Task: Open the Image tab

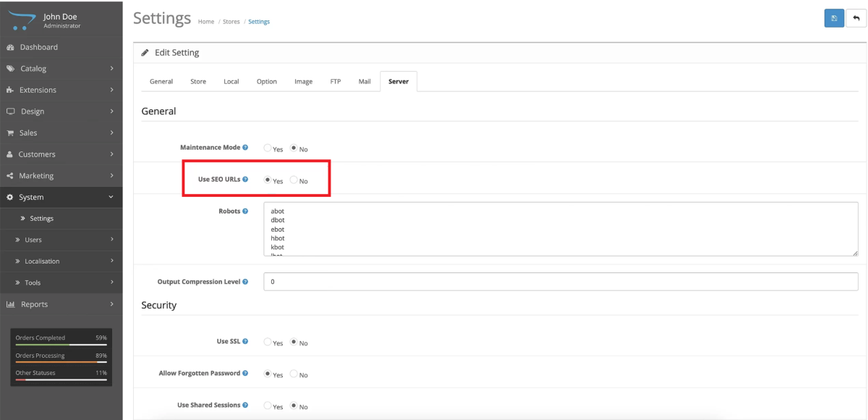Action: coord(304,81)
